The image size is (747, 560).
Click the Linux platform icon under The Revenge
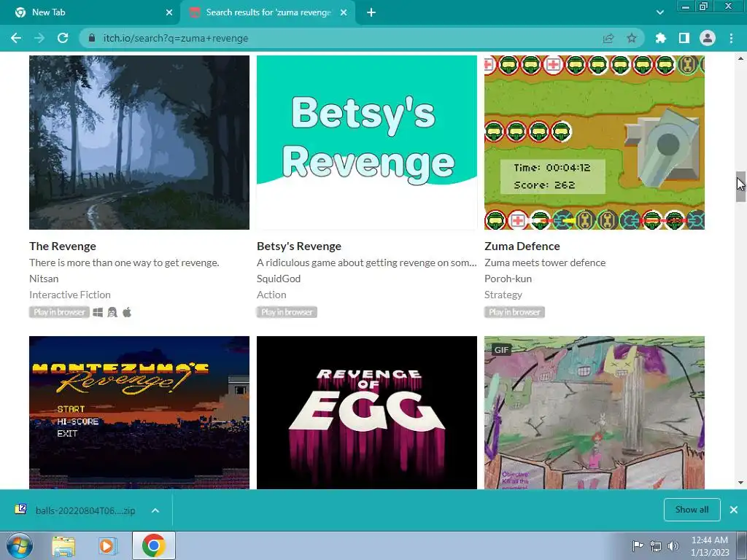pos(112,312)
